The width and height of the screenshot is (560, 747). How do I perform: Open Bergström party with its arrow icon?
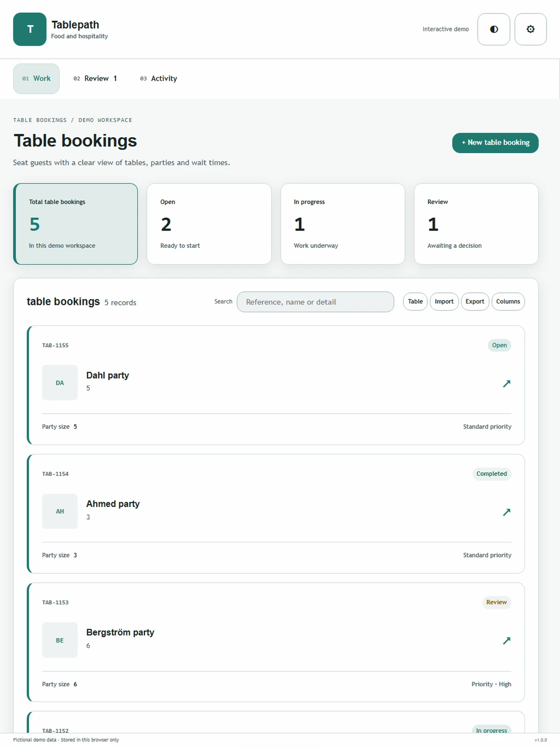point(506,640)
